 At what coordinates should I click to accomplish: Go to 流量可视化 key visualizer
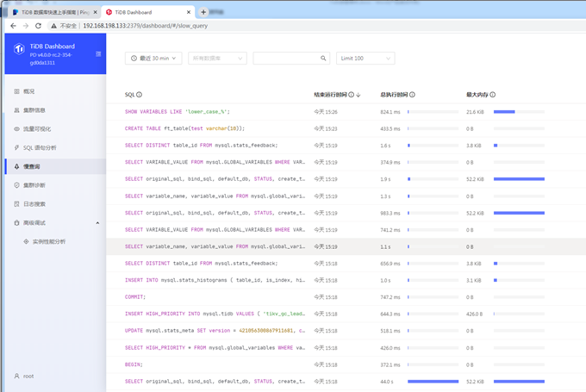[37, 129]
